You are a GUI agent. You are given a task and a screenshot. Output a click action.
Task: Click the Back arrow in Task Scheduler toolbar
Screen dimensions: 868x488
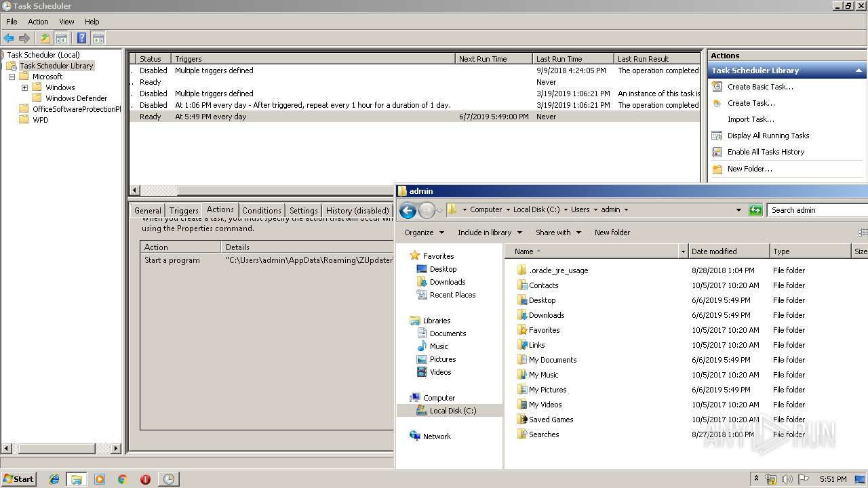click(9, 39)
